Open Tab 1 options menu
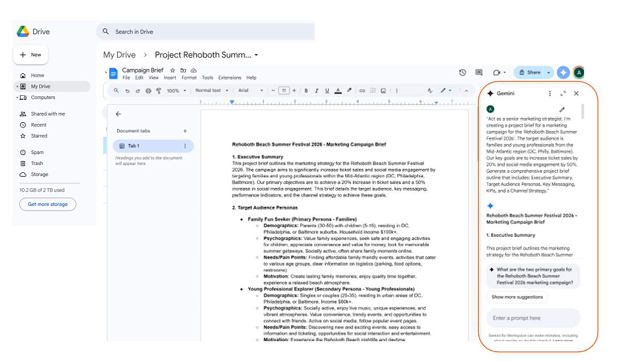 [x=185, y=146]
